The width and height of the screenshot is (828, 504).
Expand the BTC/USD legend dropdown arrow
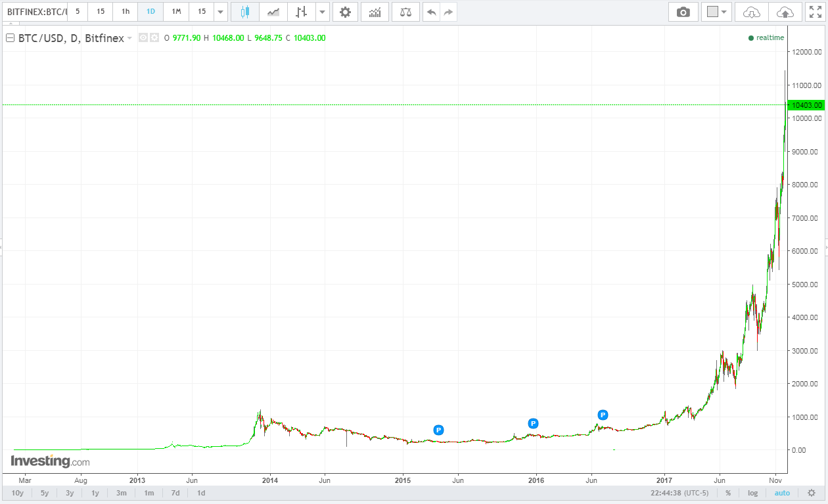[129, 38]
